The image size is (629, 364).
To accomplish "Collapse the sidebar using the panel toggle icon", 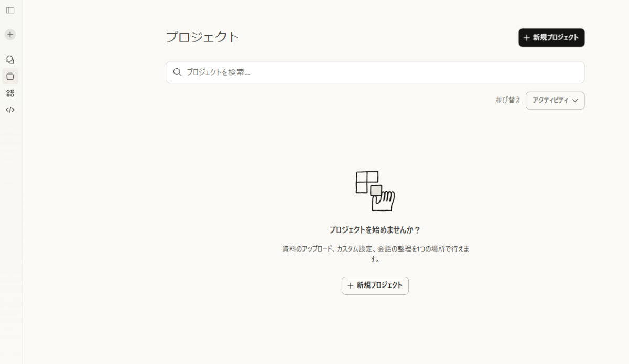I will [9, 9].
